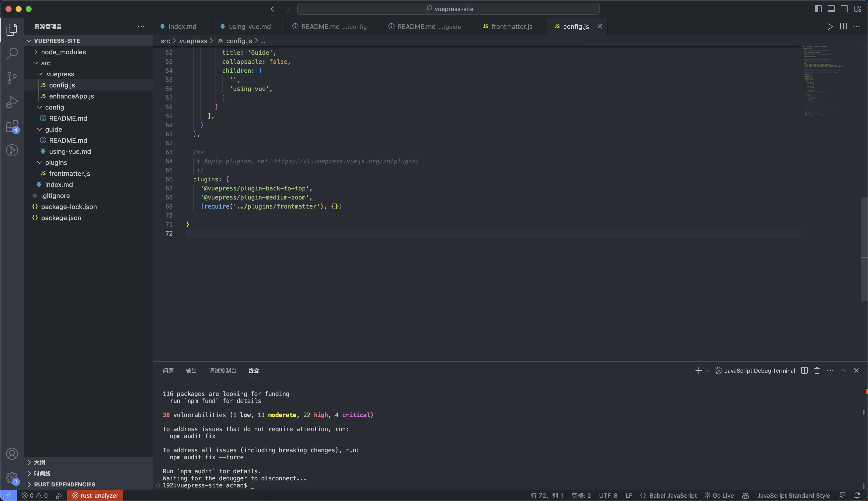
Task: Open the Run and Debug view
Action: pos(12,102)
